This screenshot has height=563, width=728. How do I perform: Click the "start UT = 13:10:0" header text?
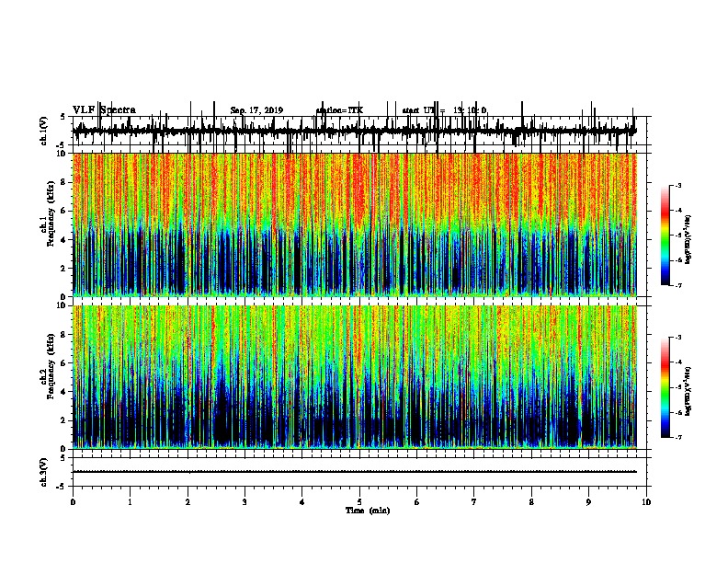pos(444,110)
